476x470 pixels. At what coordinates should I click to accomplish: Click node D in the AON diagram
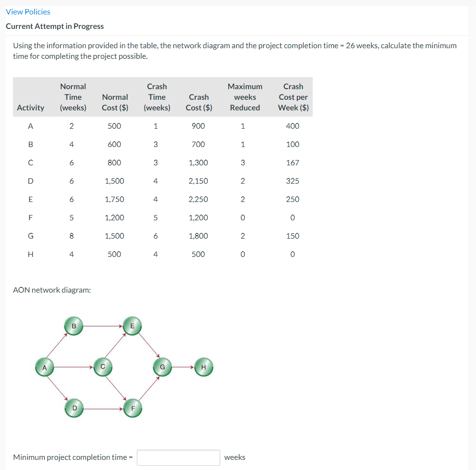(x=74, y=408)
